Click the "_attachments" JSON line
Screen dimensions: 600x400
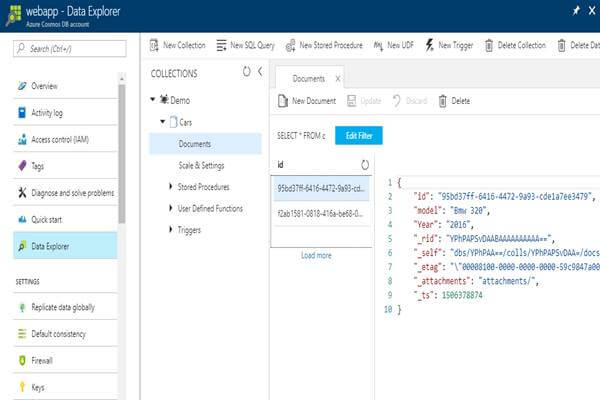(476, 281)
